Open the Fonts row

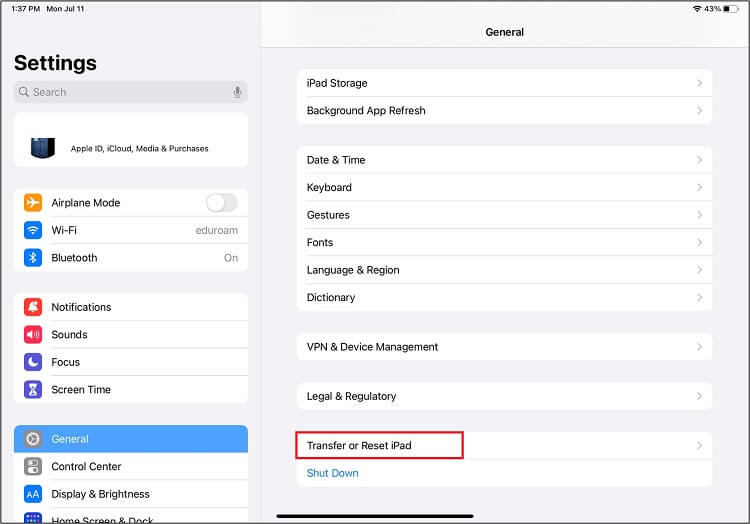pos(505,242)
